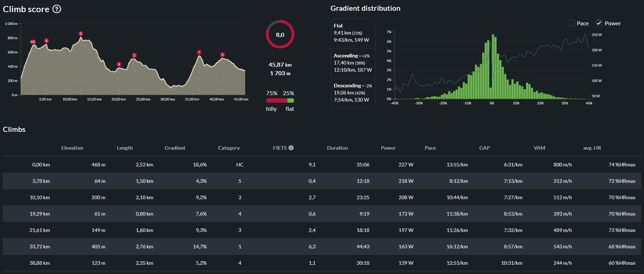
Task: Sort climbs by Elevation column header
Action: pyautogui.click(x=72, y=148)
